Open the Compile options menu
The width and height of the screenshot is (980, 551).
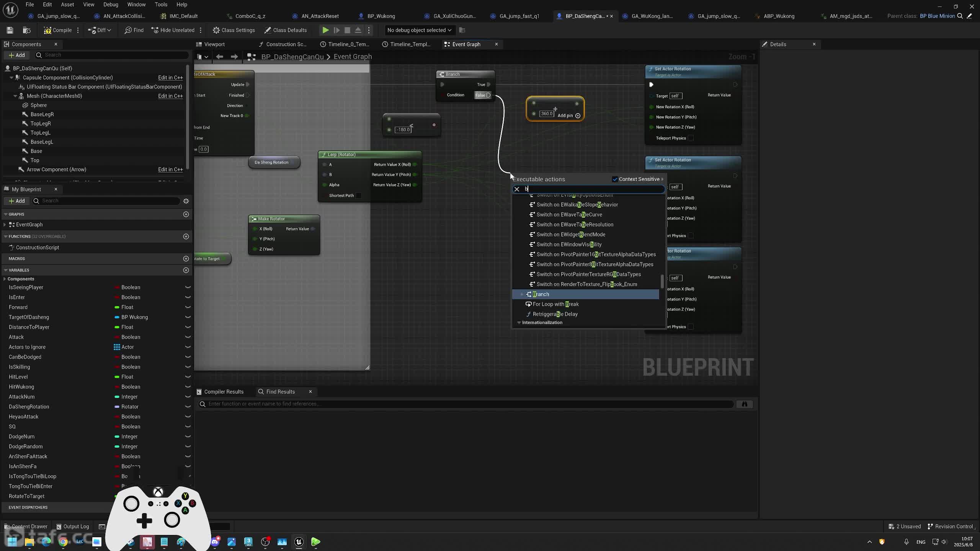click(x=78, y=30)
